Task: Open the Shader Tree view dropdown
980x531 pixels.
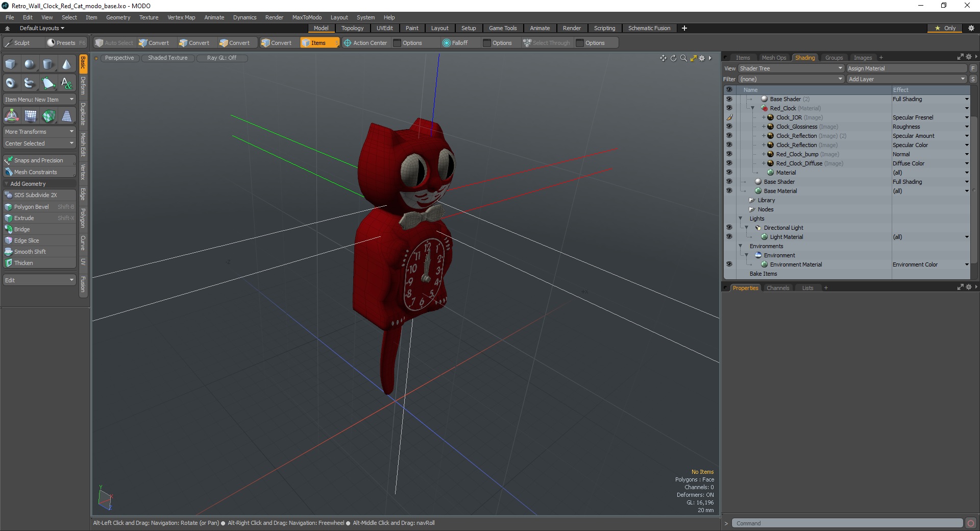Action: pos(791,68)
